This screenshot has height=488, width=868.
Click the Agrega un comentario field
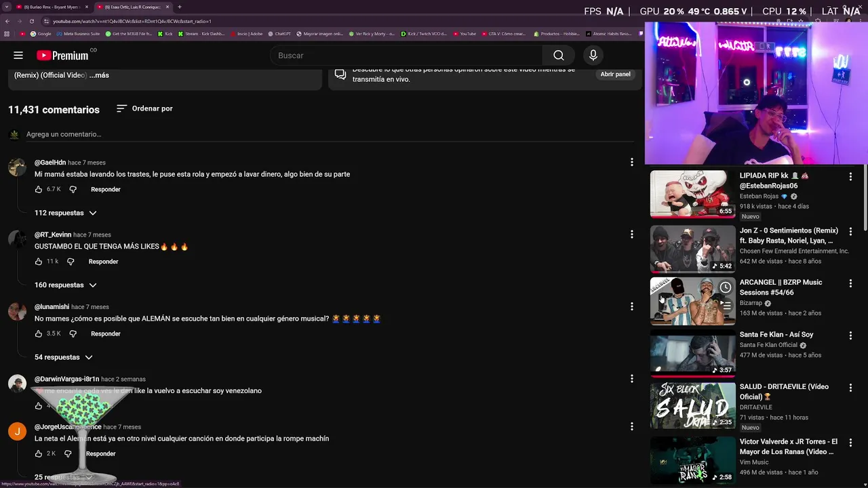[x=329, y=134]
